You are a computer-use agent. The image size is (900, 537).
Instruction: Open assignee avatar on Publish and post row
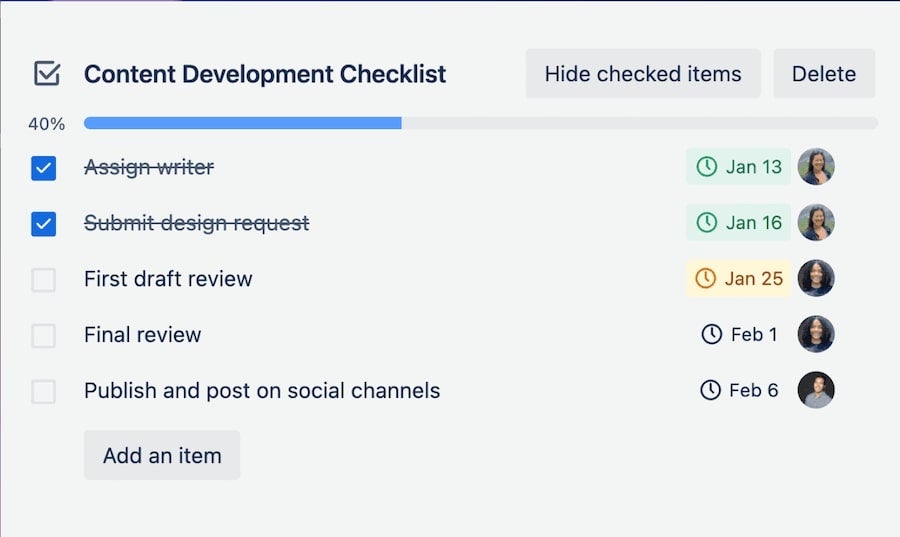coord(816,390)
